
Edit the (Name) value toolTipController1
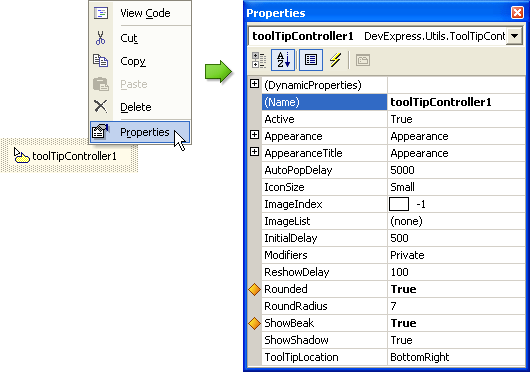(x=441, y=102)
